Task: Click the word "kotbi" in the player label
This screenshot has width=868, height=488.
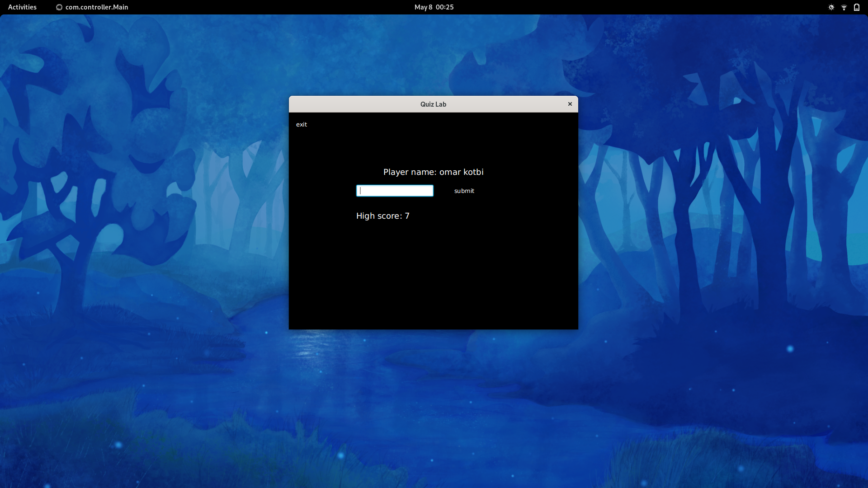Action: pos(473,172)
